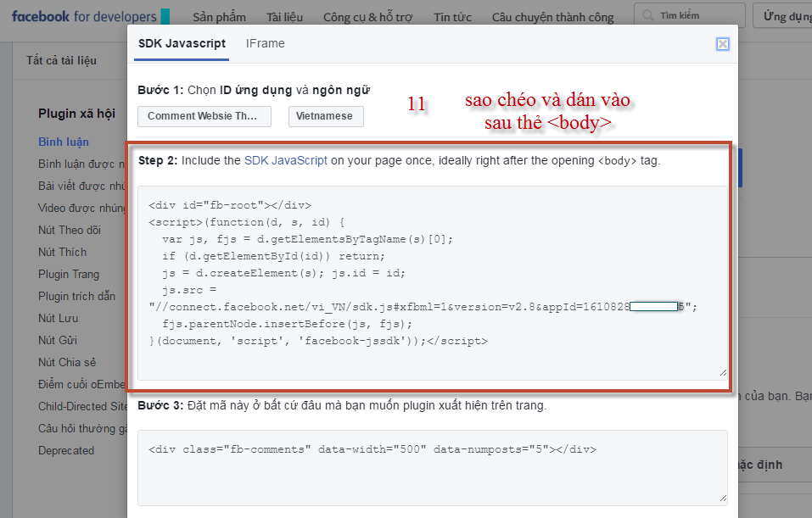
Task: Open the Vietnamese language dropdown
Action: [x=326, y=116]
